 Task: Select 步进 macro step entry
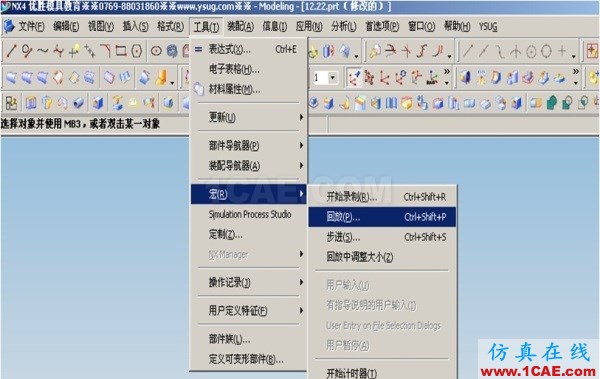point(382,237)
